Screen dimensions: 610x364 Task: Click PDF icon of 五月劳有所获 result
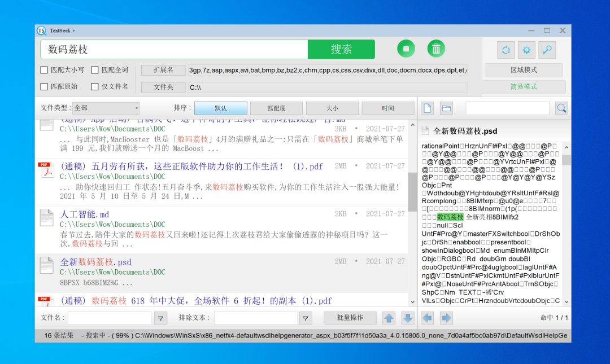tap(46, 169)
